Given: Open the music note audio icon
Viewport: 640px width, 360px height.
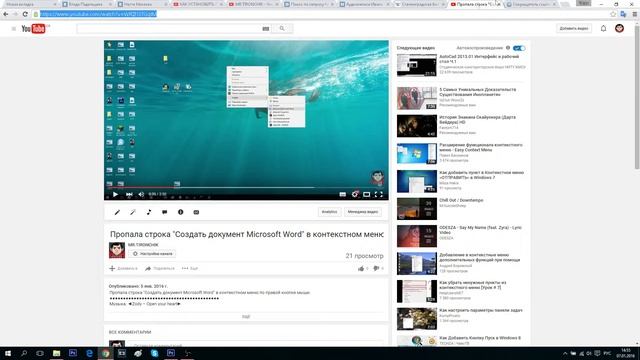Looking at the screenshot, I should [x=149, y=212].
